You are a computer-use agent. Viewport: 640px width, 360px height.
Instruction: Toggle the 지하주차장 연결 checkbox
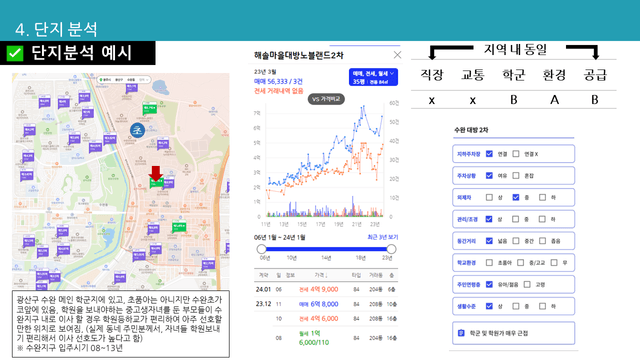point(489,154)
